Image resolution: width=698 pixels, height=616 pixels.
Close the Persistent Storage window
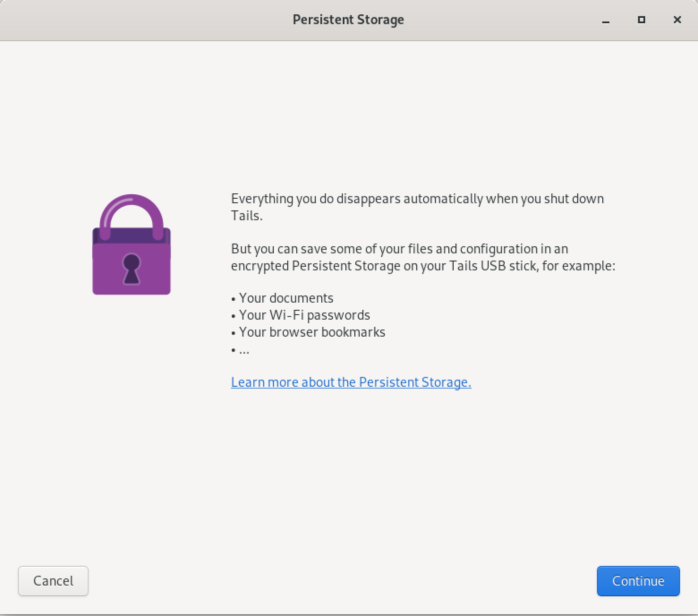click(677, 20)
